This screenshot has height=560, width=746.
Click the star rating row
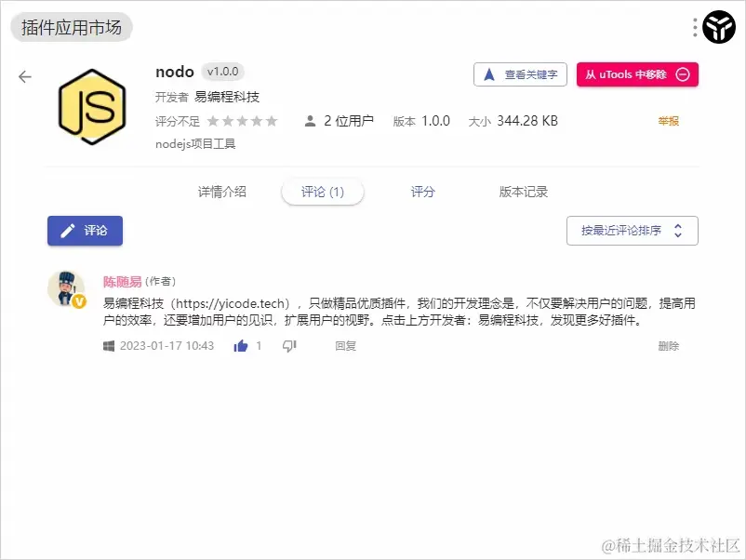(x=242, y=121)
